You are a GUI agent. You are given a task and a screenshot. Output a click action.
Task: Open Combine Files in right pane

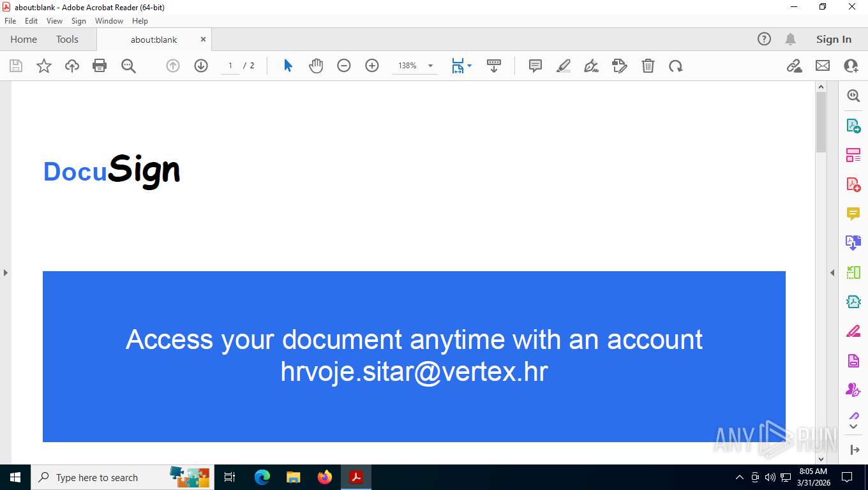point(853,243)
